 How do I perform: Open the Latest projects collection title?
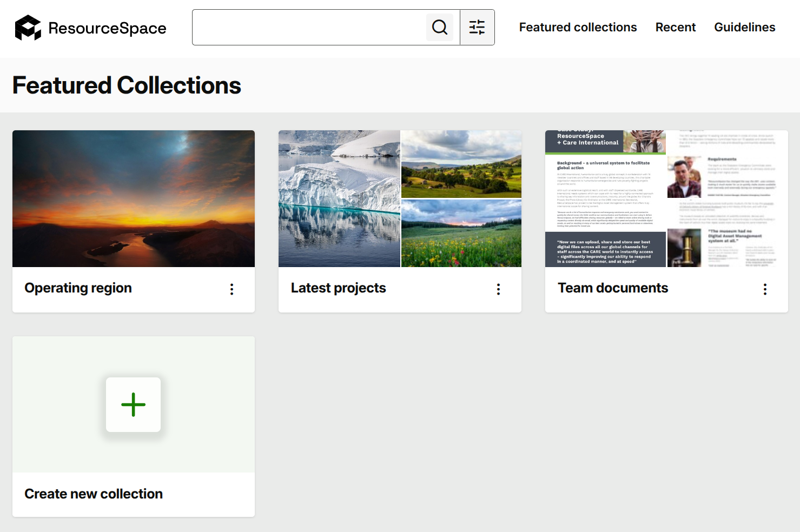coord(339,288)
